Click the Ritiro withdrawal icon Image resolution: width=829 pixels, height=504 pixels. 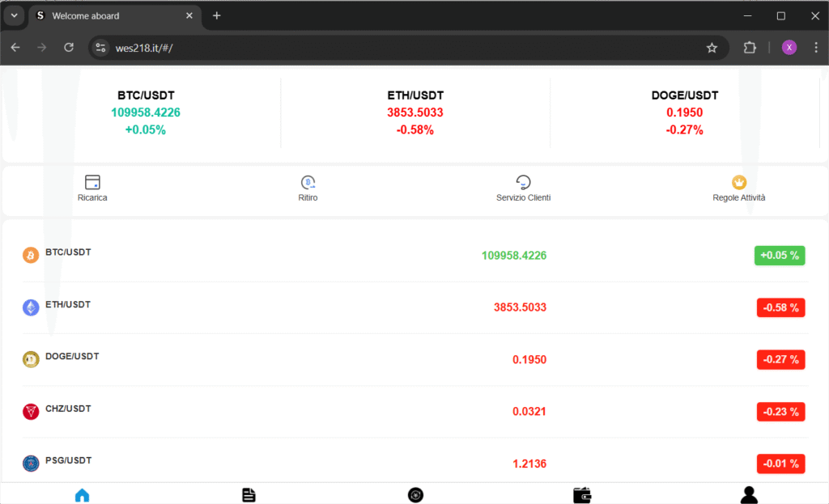[308, 182]
